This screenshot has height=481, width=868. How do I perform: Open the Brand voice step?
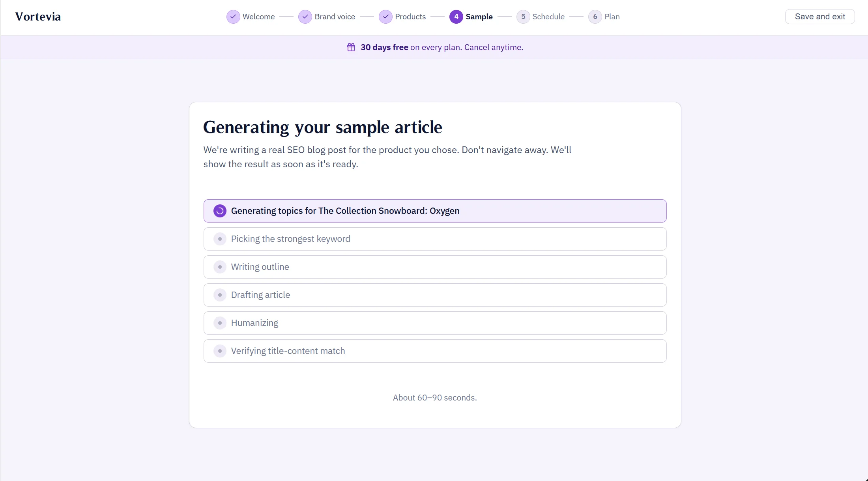pyautogui.click(x=335, y=17)
